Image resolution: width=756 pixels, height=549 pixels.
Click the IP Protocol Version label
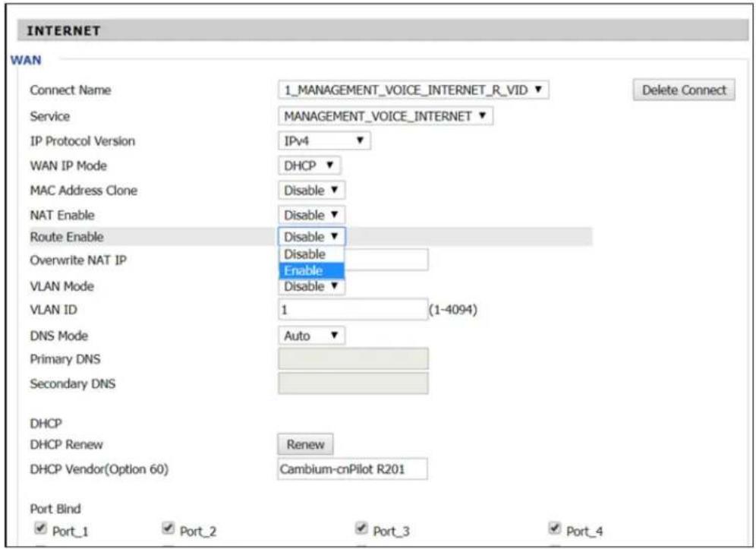[x=83, y=141]
